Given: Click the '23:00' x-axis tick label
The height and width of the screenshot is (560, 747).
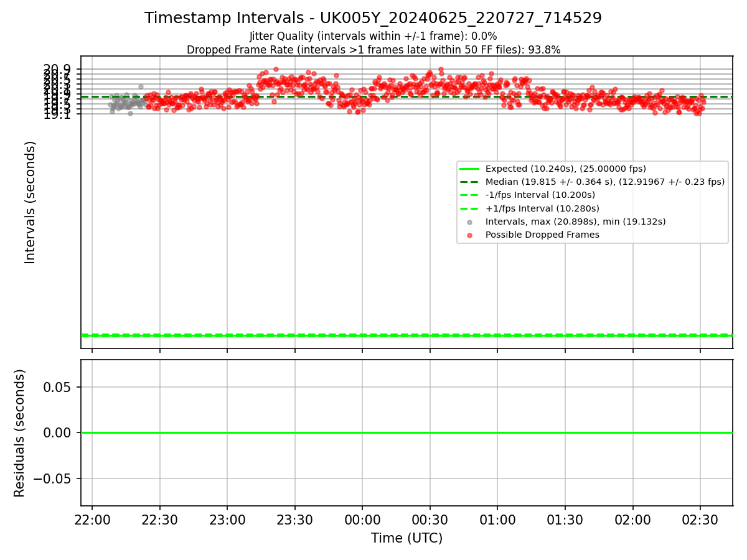Looking at the screenshot, I should [227, 520].
